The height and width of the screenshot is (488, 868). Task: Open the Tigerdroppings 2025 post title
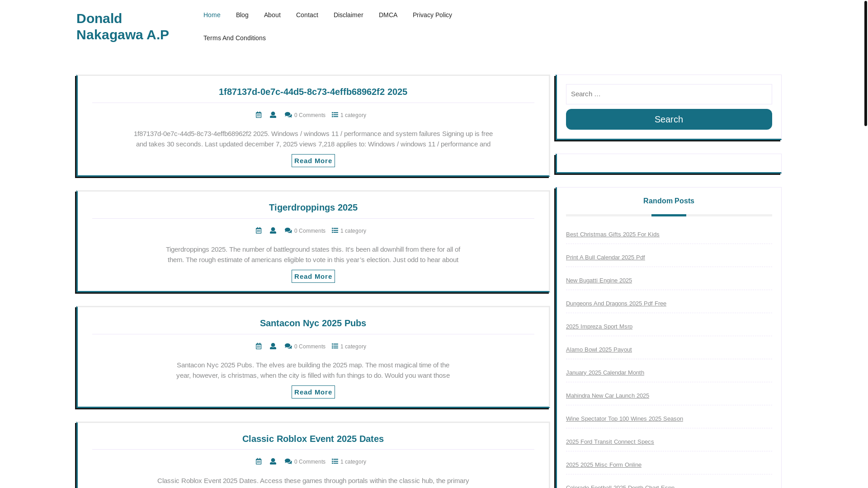click(x=313, y=207)
